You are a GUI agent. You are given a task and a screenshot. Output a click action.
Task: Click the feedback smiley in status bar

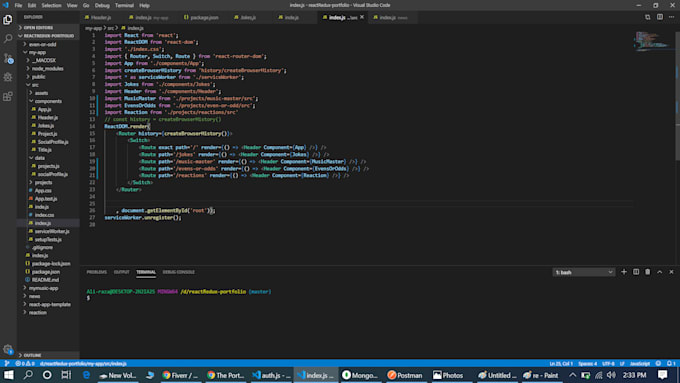coord(658,363)
